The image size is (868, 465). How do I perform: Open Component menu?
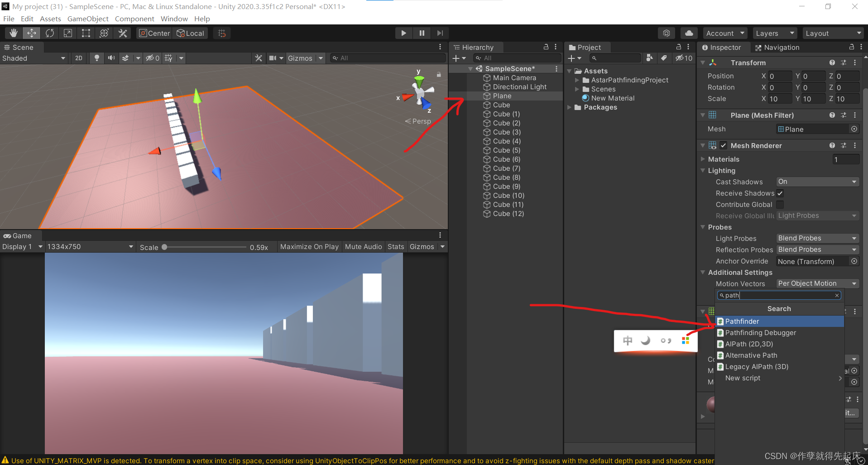[x=134, y=19]
